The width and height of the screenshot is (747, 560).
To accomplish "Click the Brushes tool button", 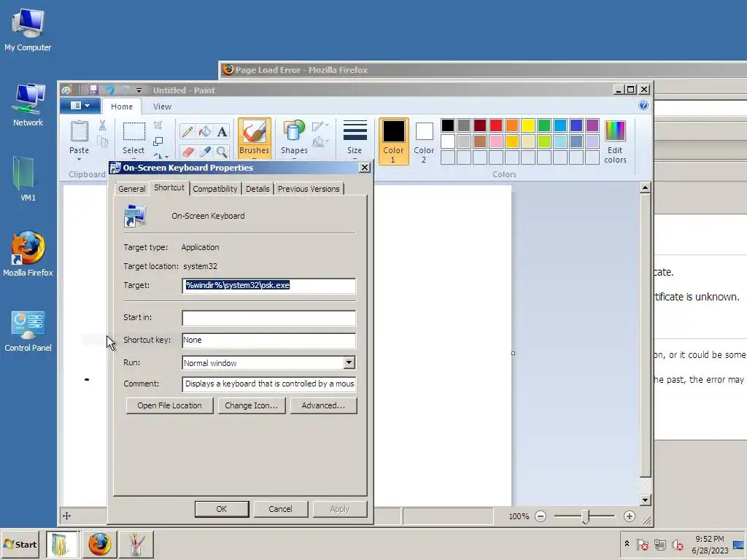I will (x=255, y=138).
